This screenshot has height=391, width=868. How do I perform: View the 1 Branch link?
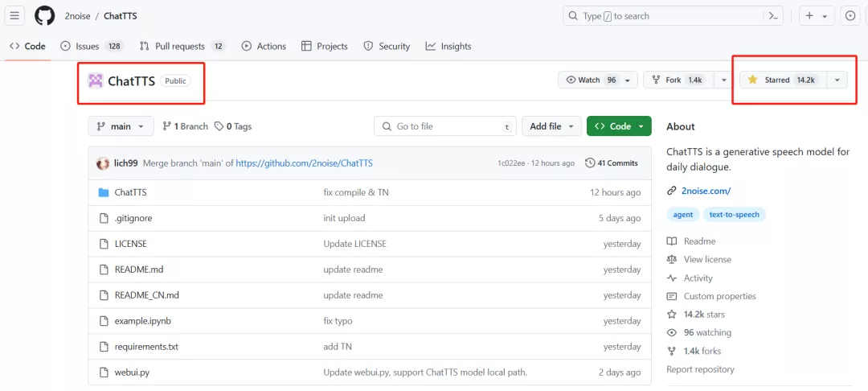tap(185, 126)
